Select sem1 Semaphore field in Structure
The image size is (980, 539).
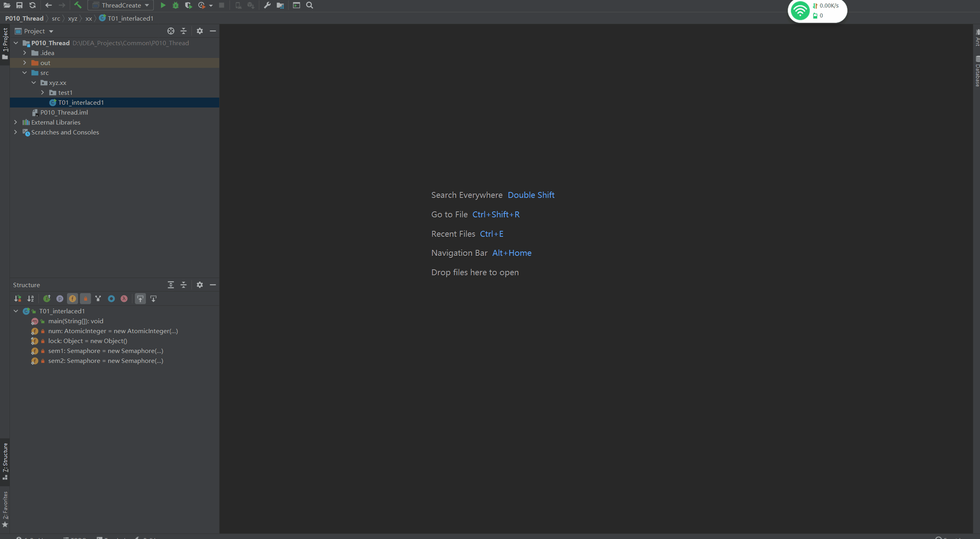[x=105, y=351]
